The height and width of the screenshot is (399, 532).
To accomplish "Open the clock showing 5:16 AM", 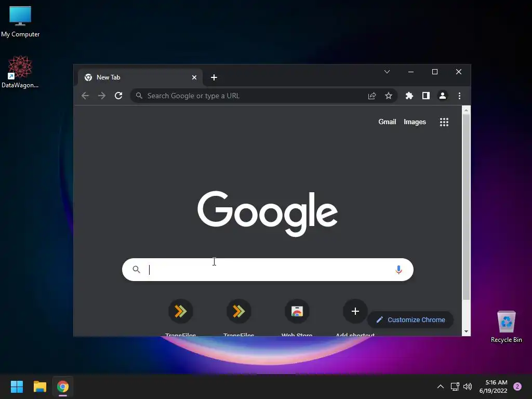I will click(x=494, y=387).
